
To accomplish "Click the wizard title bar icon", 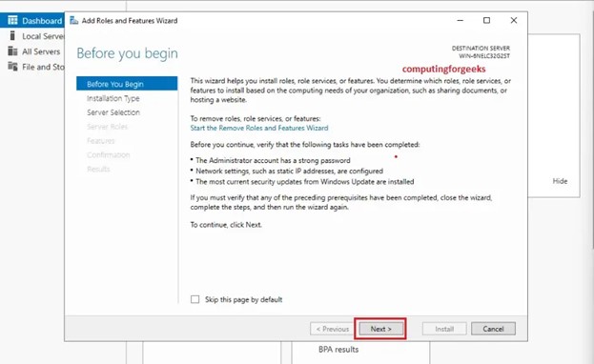I will click(x=73, y=20).
